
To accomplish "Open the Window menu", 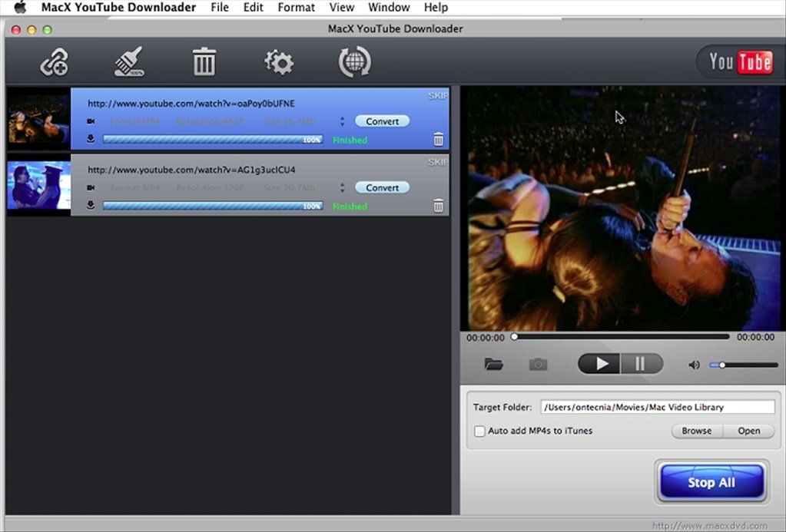I will pyautogui.click(x=389, y=8).
